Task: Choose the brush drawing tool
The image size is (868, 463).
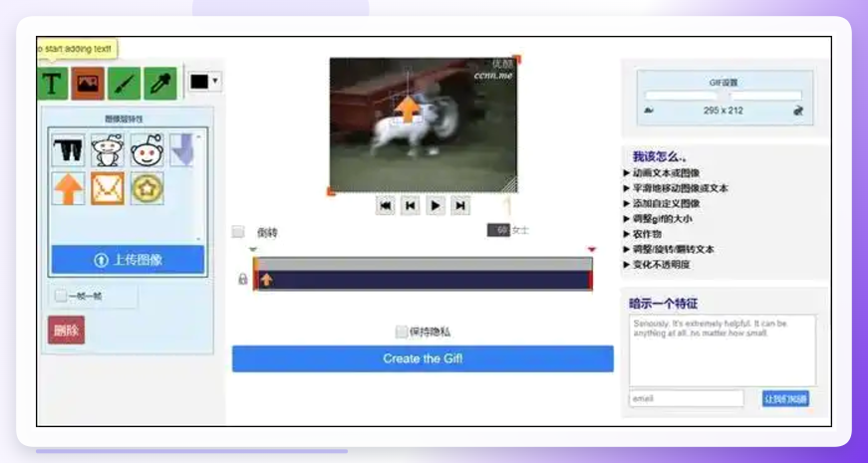Action: (x=124, y=84)
